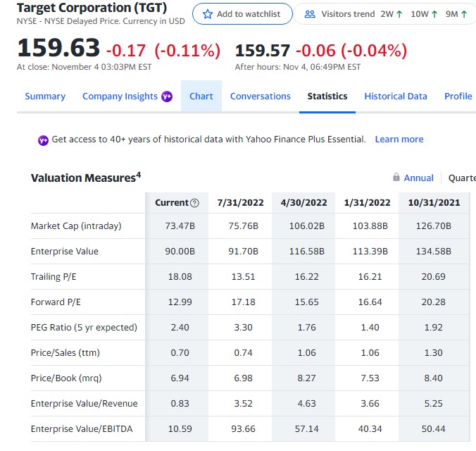Viewport: 476px width, 451px height.
Task: Click the lock icon beside Annual
Action: [396, 177]
